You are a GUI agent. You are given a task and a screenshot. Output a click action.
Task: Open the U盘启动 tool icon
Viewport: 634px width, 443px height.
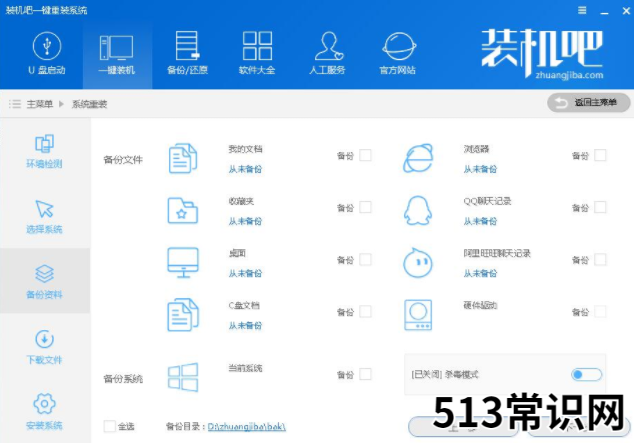[x=47, y=47]
